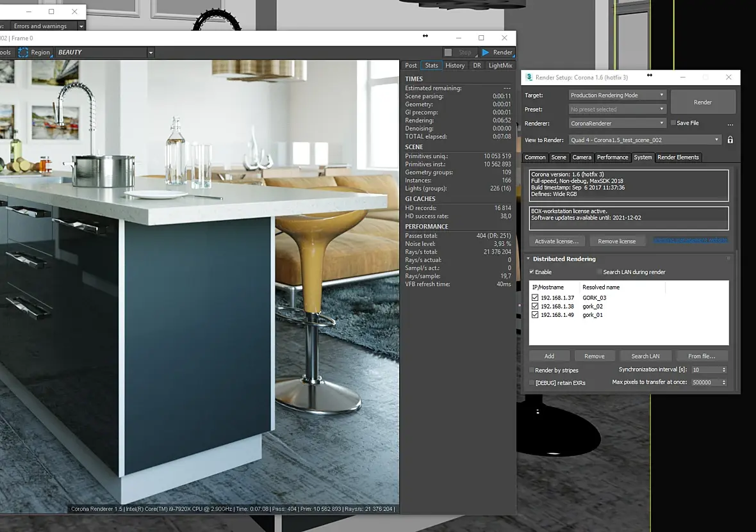The height and width of the screenshot is (532, 756).
Task: Click the TOTAL elapsed 0:07:08 value
Action: pos(502,136)
